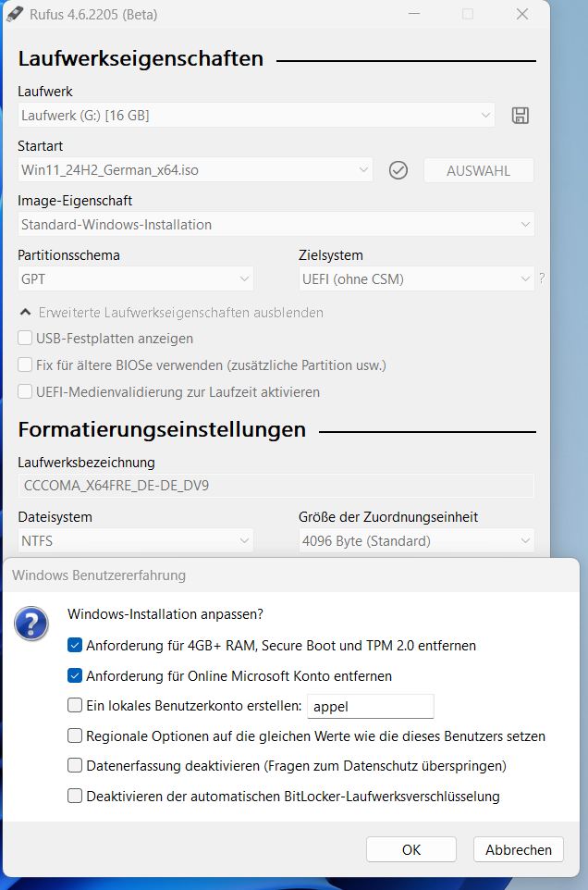588x890 pixels.
Task: Open the Partitionsschema GPT dropdown
Action: coord(135,278)
